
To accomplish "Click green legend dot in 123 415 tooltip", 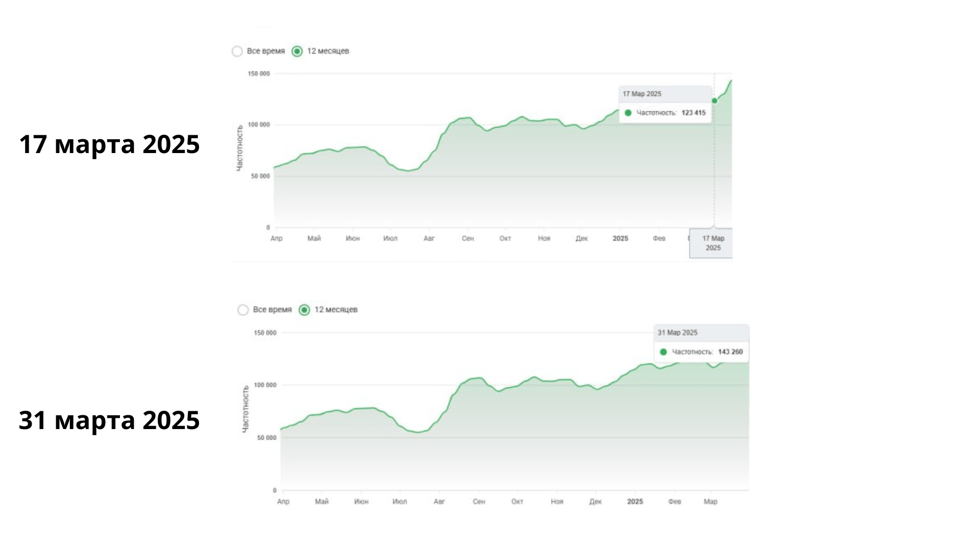I will pos(628,113).
